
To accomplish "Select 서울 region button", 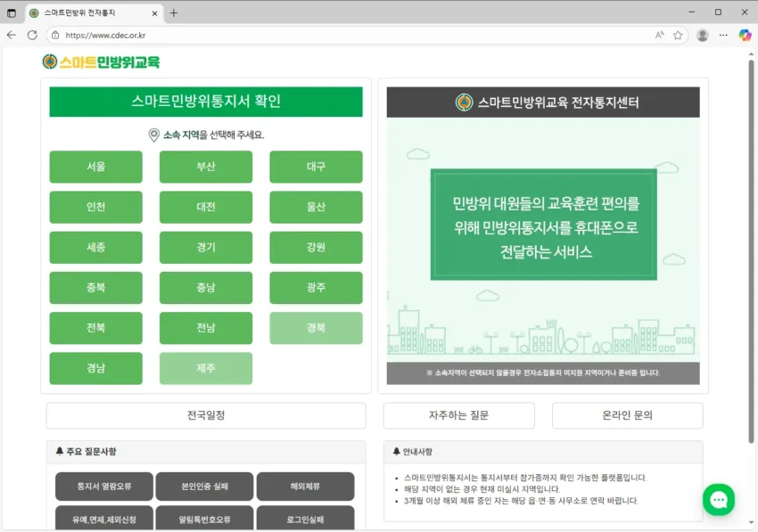I will coord(95,167).
